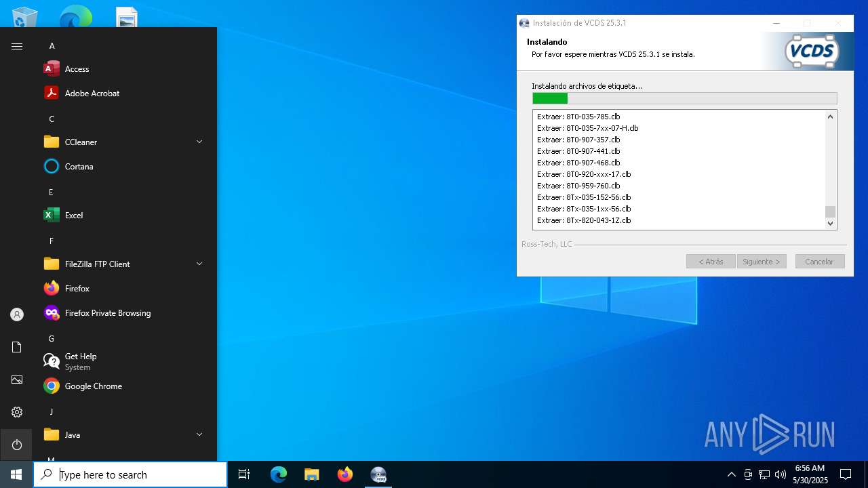
Task: Select the letter J section header
Action: [51, 412]
